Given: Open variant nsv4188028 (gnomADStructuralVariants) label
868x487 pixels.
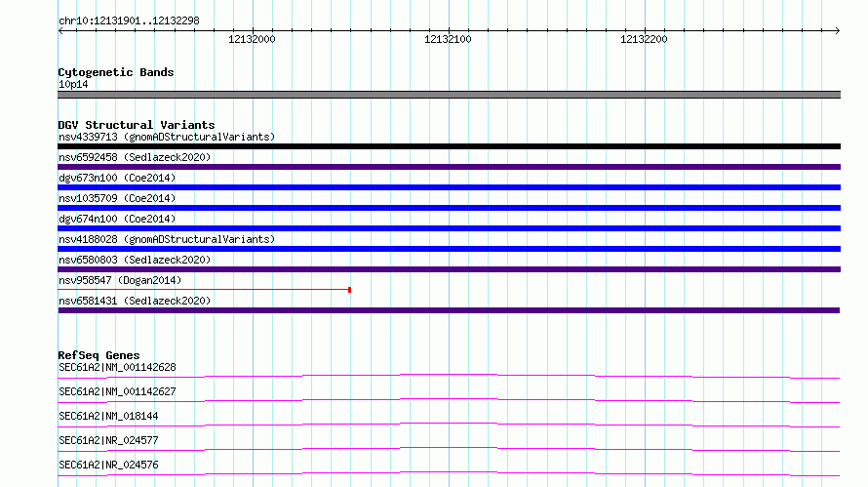Looking at the screenshot, I should [167, 239].
